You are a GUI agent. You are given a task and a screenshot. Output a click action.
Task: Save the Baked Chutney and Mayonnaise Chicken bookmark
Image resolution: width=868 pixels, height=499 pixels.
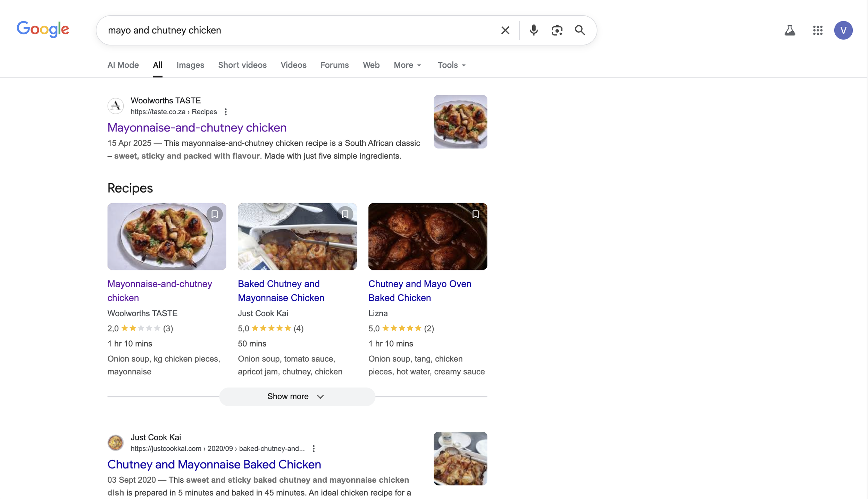click(x=345, y=214)
